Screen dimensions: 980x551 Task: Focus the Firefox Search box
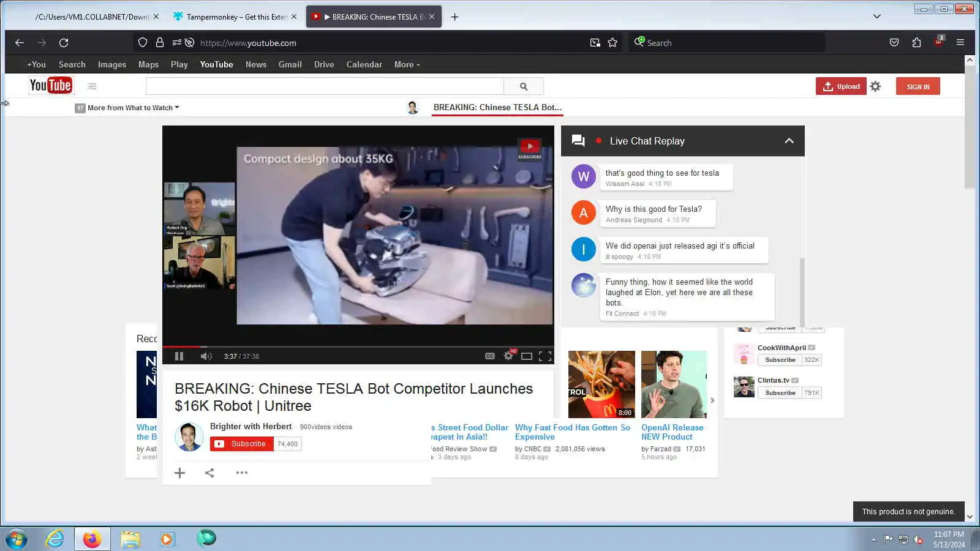[727, 43]
